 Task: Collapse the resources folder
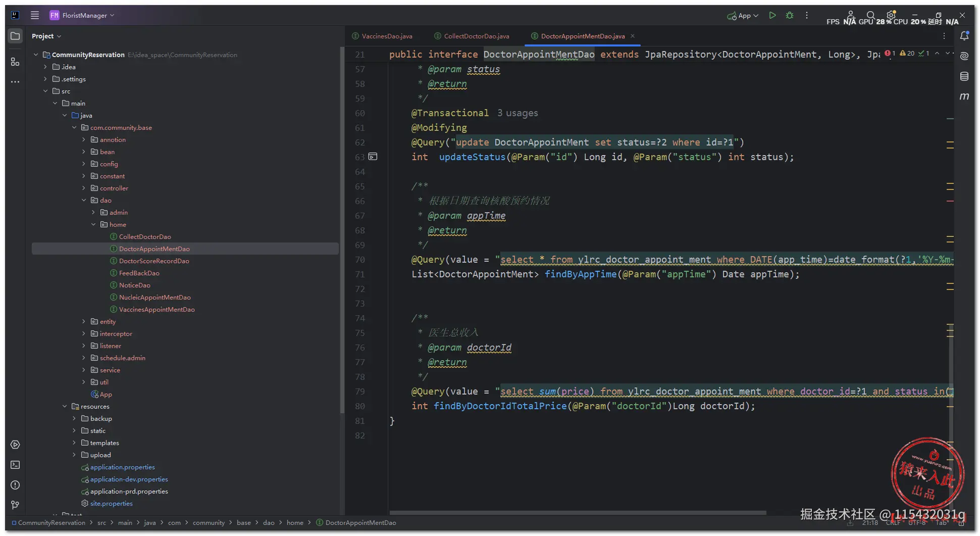(65, 406)
